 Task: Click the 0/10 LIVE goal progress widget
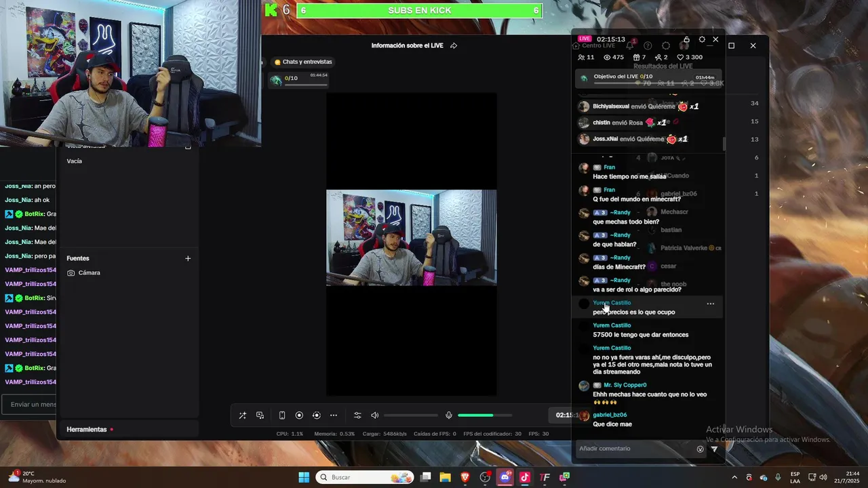point(300,80)
